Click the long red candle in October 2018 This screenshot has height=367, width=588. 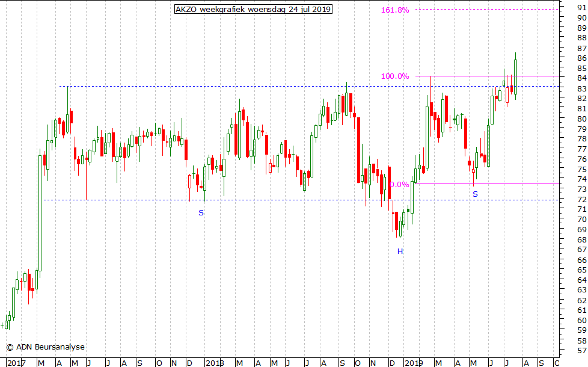click(358, 150)
